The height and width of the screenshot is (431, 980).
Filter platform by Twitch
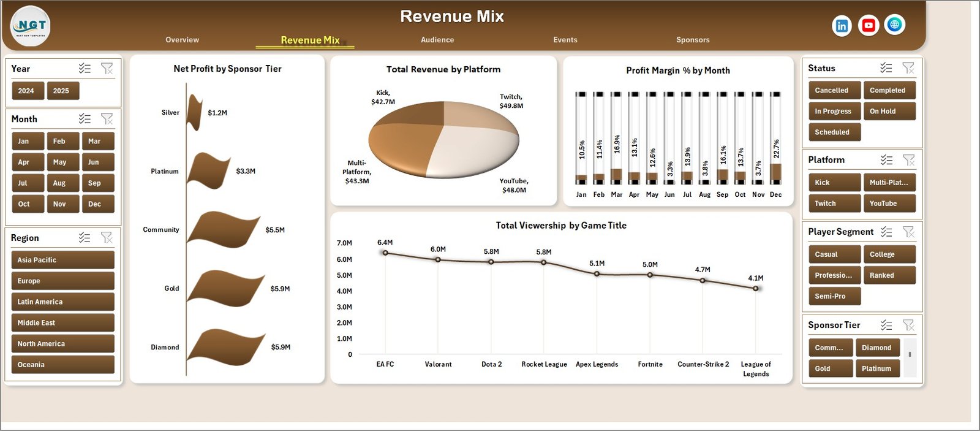tap(834, 203)
